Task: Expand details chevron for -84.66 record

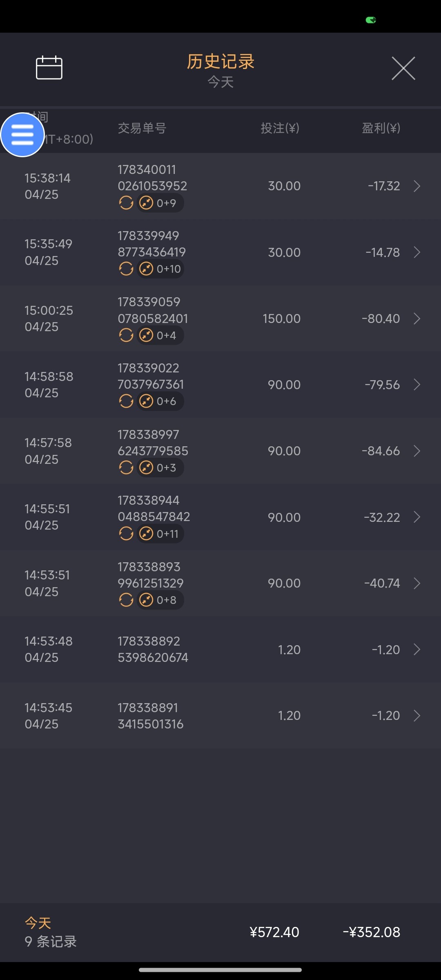Action: [416, 451]
